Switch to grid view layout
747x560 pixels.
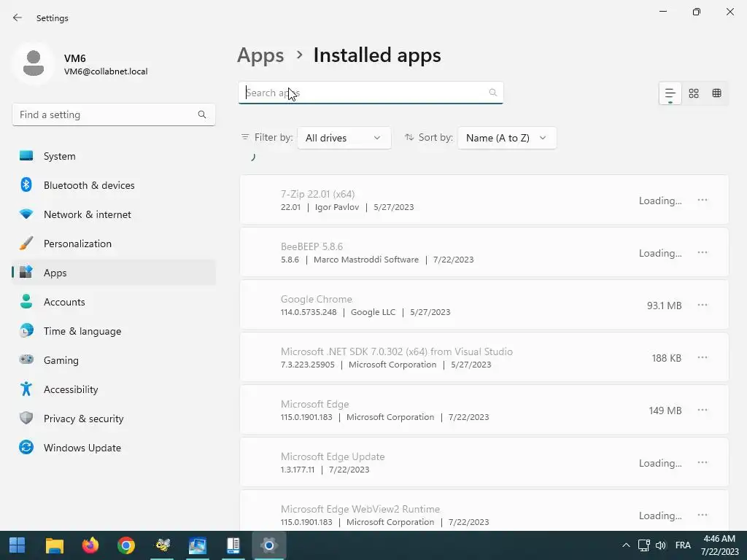(694, 93)
